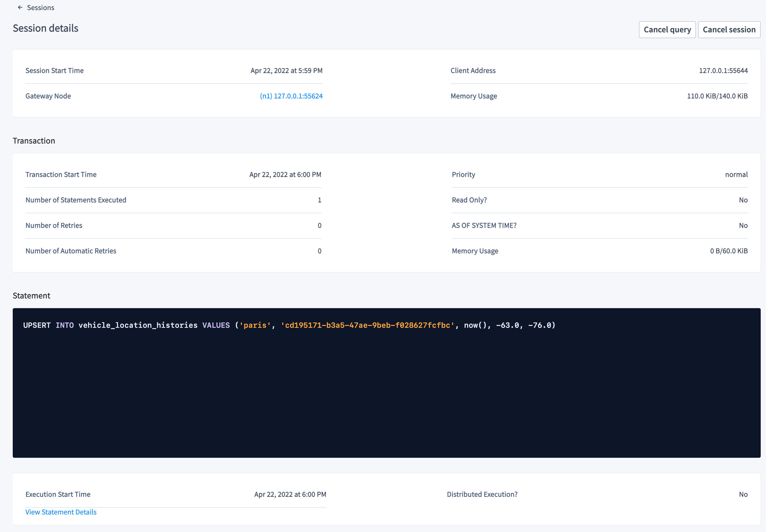Open View Statement Details

(61, 512)
